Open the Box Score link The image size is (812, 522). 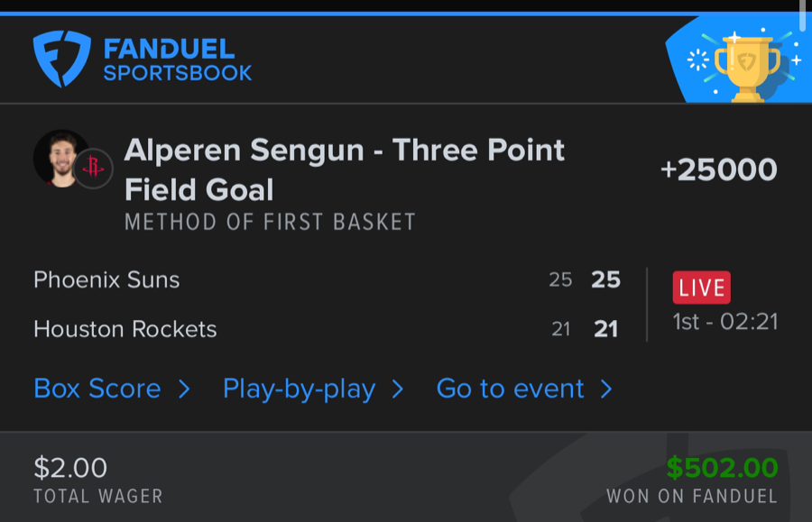pyautogui.click(x=97, y=389)
